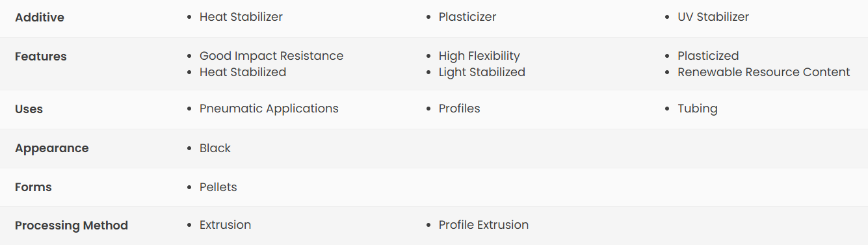This screenshot has height=247, width=868.
Task: Select Tubing in the Uses row
Action: (x=698, y=109)
